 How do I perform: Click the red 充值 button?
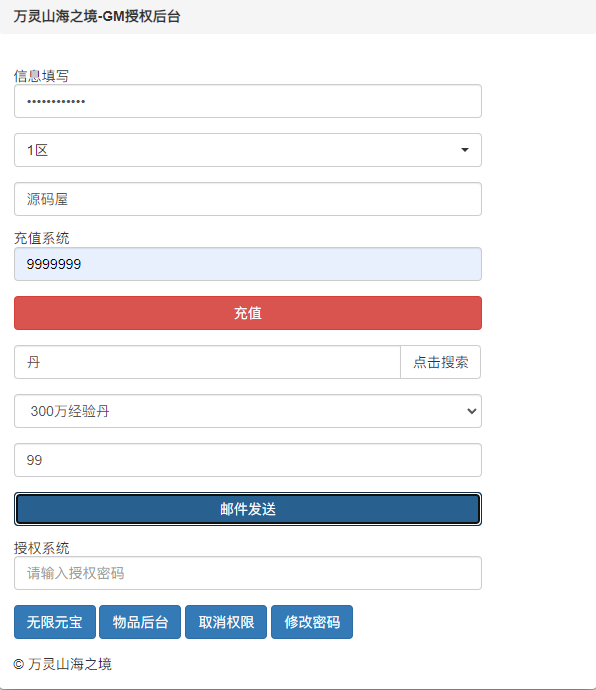click(x=248, y=313)
